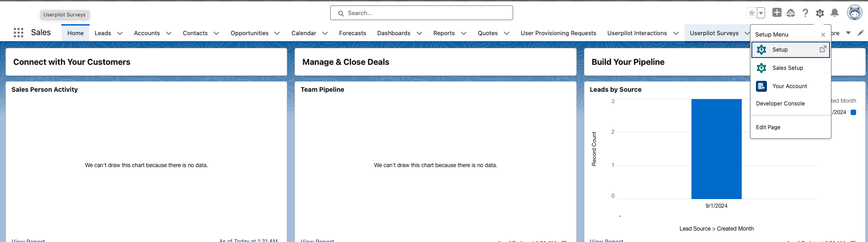
Task: Open View Report under Team Pipeline
Action: [317, 240]
